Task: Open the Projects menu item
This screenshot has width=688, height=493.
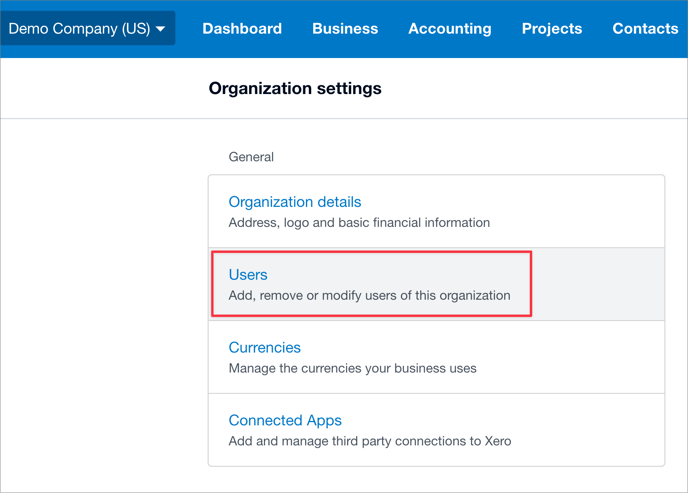Action: (552, 29)
